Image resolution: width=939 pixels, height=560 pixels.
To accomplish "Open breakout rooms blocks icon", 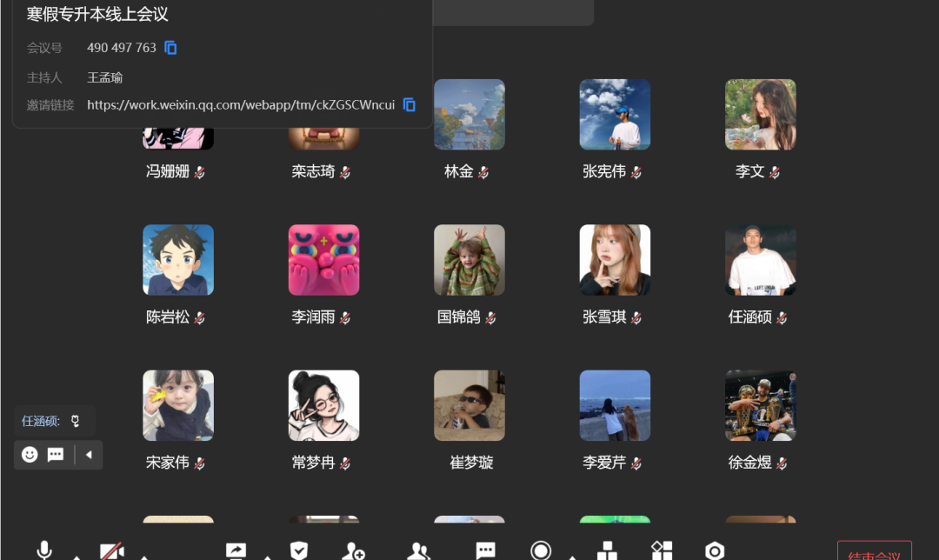I will tap(607, 550).
